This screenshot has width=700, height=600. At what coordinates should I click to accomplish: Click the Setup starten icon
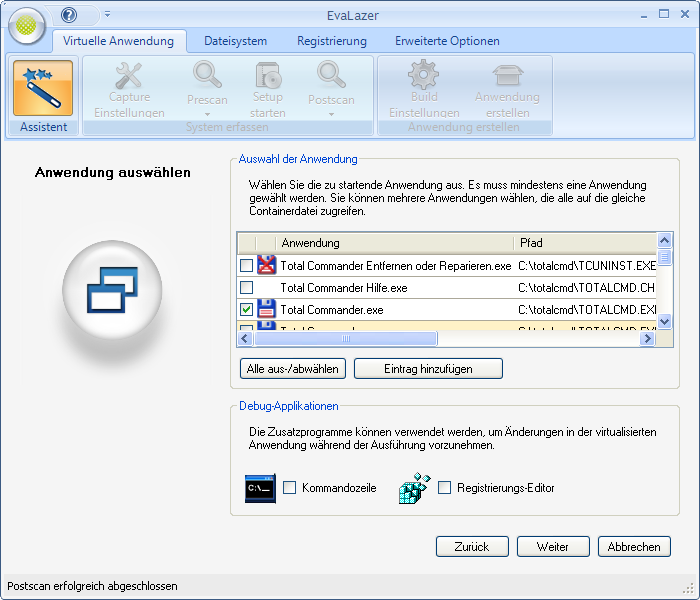click(267, 76)
